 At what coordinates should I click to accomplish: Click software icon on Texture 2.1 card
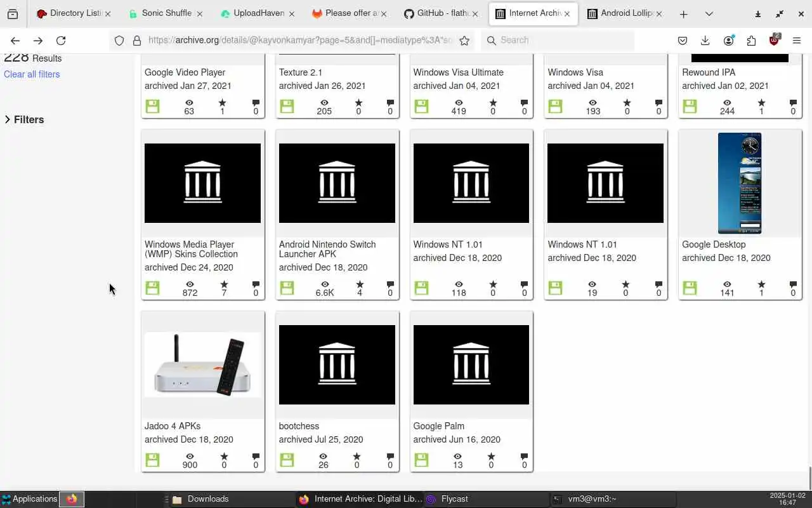[x=287, y=107]
